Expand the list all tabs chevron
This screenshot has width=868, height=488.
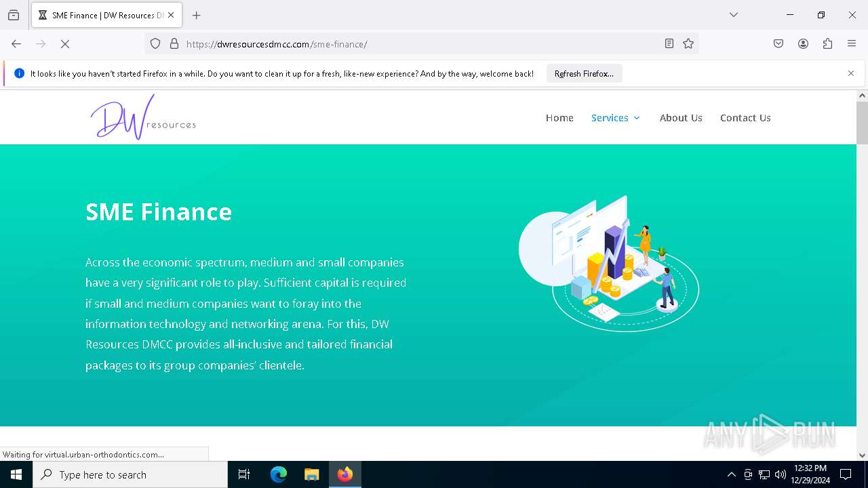coord(734,15)
